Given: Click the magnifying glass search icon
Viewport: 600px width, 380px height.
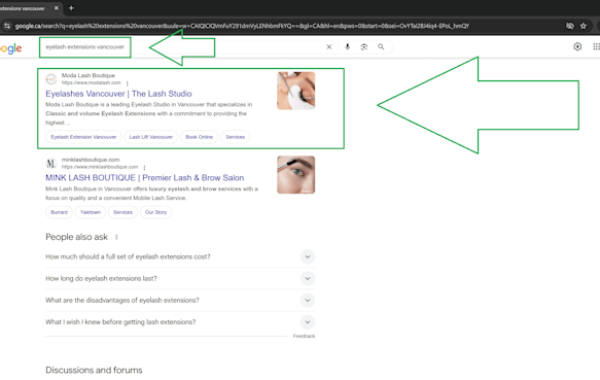Looking at the screenshot, I should 381,47.
